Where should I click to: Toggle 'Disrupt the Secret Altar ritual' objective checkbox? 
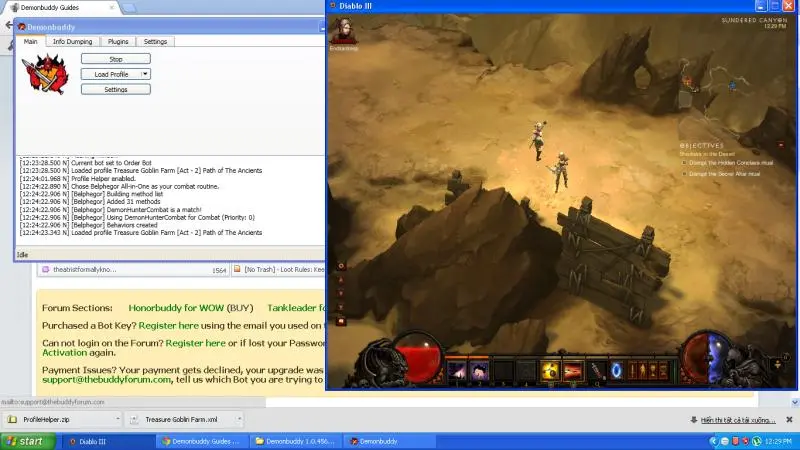tap(685, 174)
